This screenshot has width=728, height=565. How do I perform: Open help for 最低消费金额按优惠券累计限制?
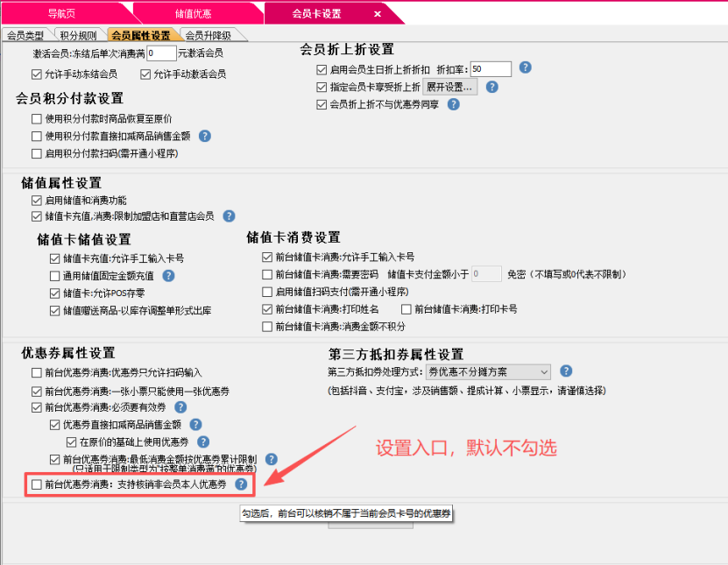point(272,460)
